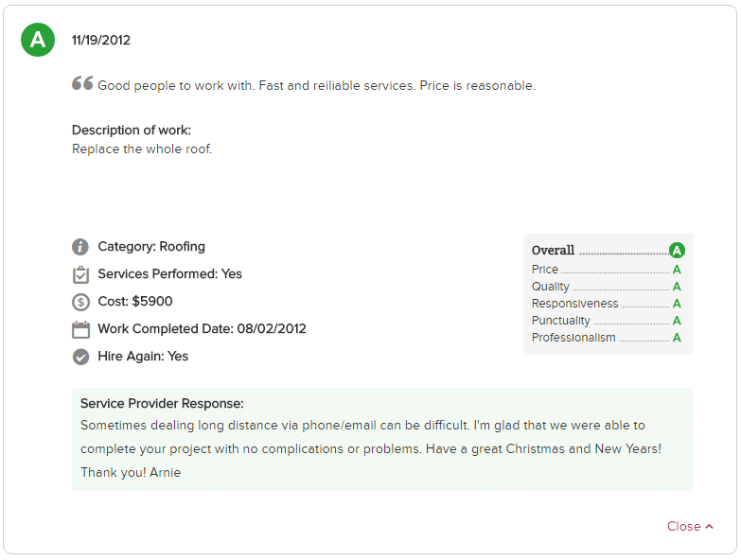Click the Service Provider Response heading
The image size is (741, 560).
(162, 403)
